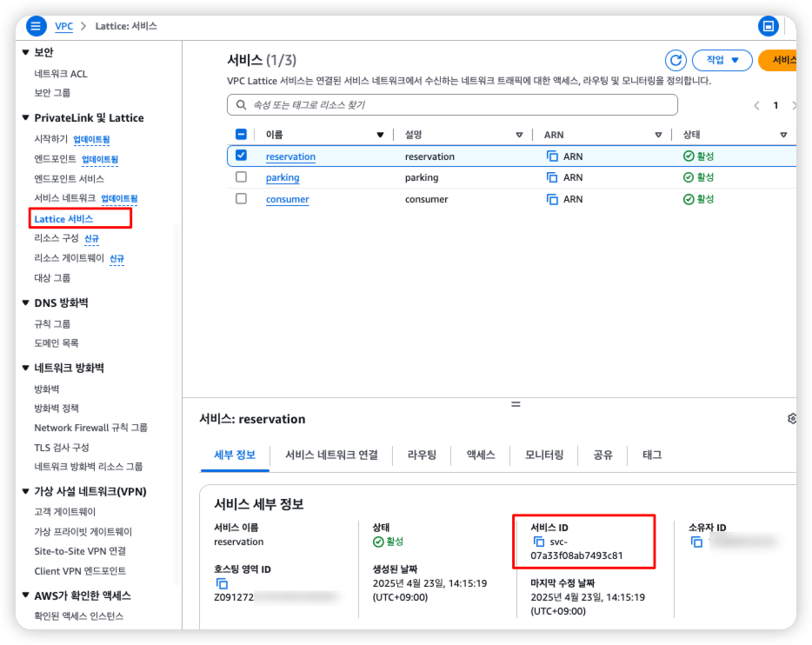The width and height of the screenshot is (812, 645).
Task: Check the parking service checkbox
Action: click(242, 177)
